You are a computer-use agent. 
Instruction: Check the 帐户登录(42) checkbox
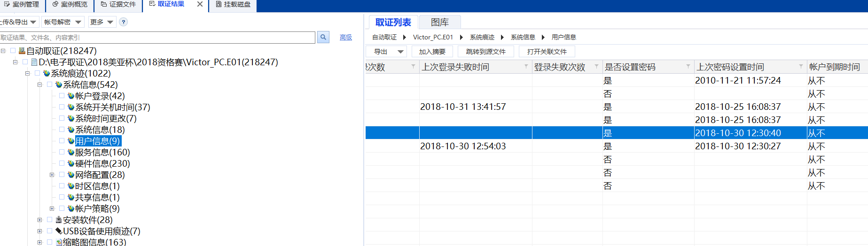[62, 96]
